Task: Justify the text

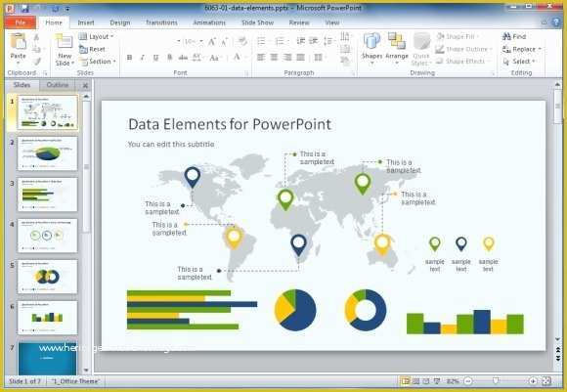Action: [x=300, y=57]
